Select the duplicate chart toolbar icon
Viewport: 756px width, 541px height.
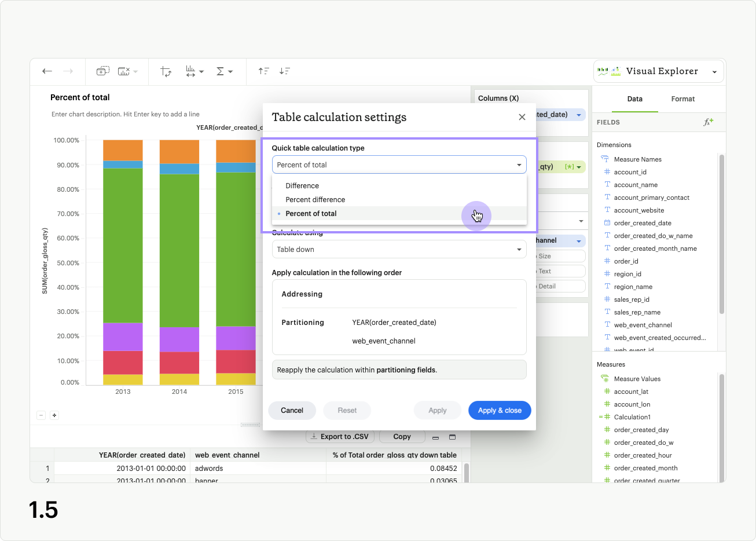pyautogui.click(x=103, y=70)
